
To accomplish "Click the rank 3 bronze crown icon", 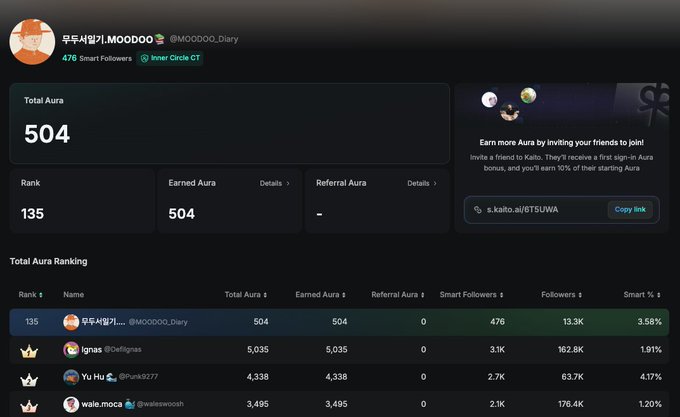I will click(x=29, y=406).
